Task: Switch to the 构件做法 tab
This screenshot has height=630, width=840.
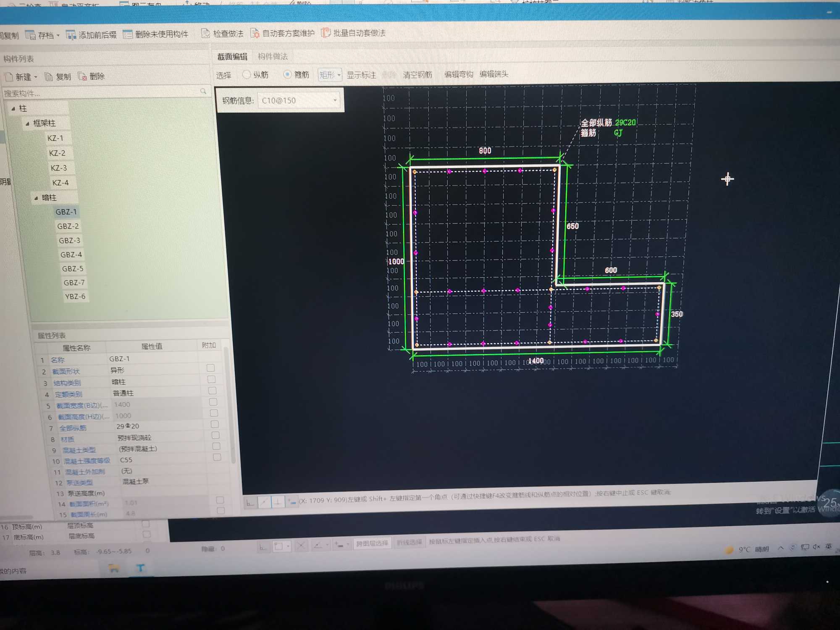Action: [x=273, y=56]
